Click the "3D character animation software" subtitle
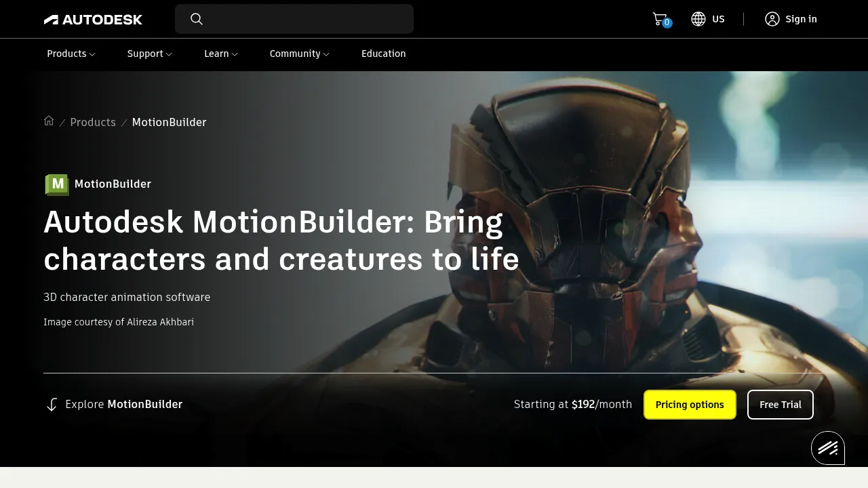The height and width of the screenshot is (488, 868). [127, 297]
